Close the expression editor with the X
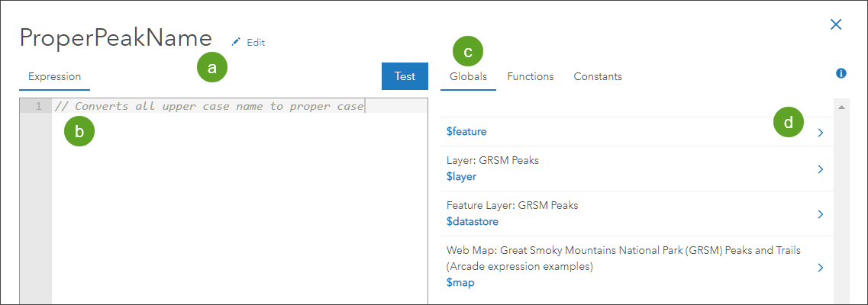Image resolution: width=868 pixels, height=305 pixels. pyautogui.click(x=836, y=24)
